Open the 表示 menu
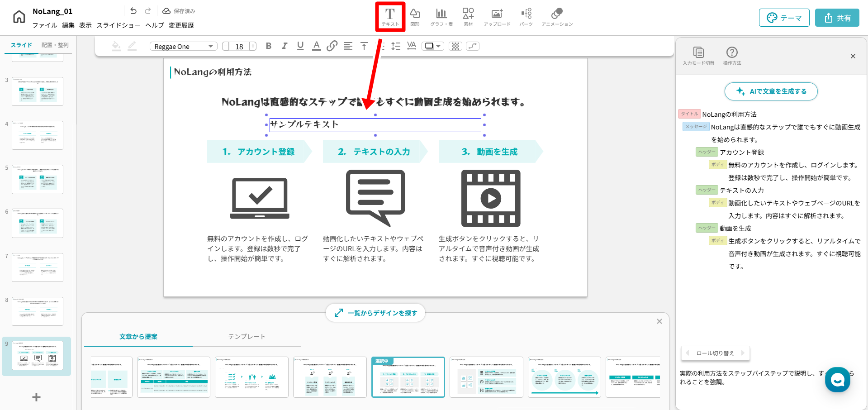Viewport: 868px width, 410px height. tap(85, 25)
